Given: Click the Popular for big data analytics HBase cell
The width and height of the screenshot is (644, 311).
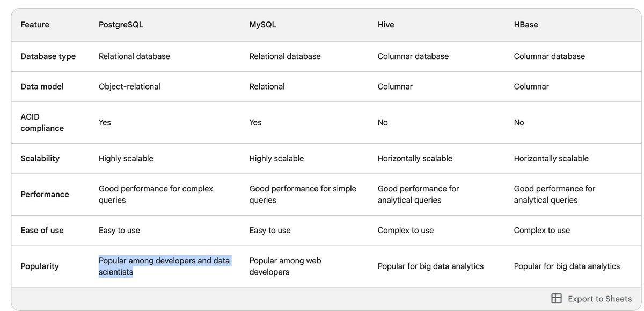Looking at the screenshot, I should coord(566,266).
